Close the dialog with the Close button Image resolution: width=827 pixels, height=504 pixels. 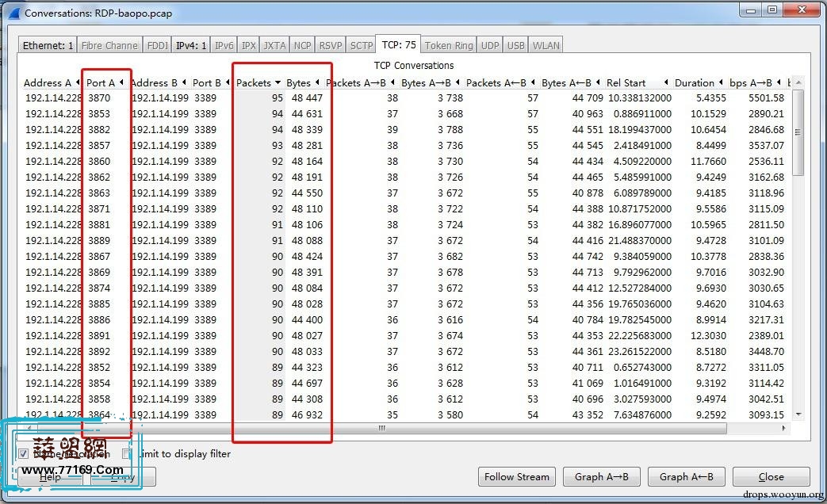click(x=771, y=476)
